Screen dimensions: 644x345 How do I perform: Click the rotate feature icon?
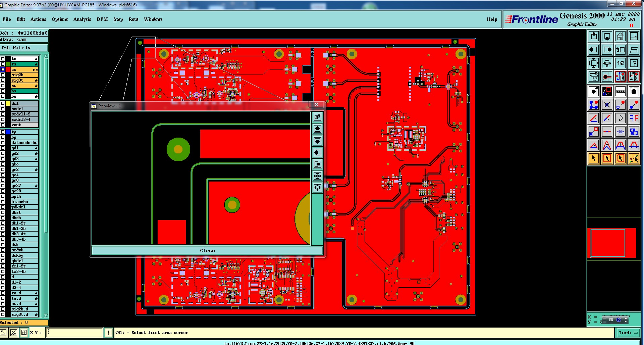click(620, 118)
